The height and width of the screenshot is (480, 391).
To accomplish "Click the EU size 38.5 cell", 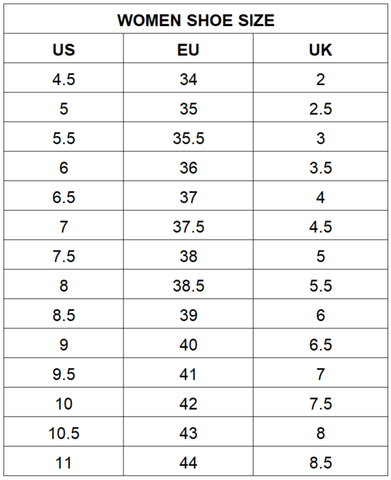I will tap(188, 286).
